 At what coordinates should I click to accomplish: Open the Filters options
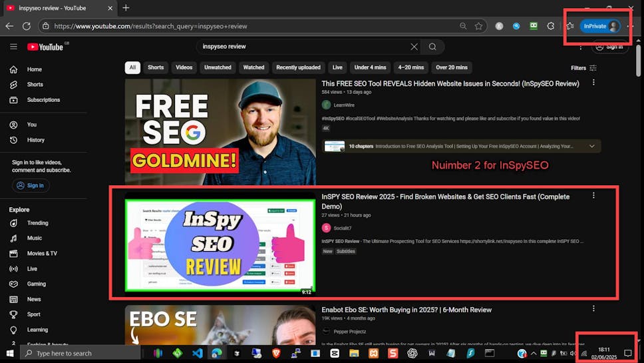(x=583, y=68)
